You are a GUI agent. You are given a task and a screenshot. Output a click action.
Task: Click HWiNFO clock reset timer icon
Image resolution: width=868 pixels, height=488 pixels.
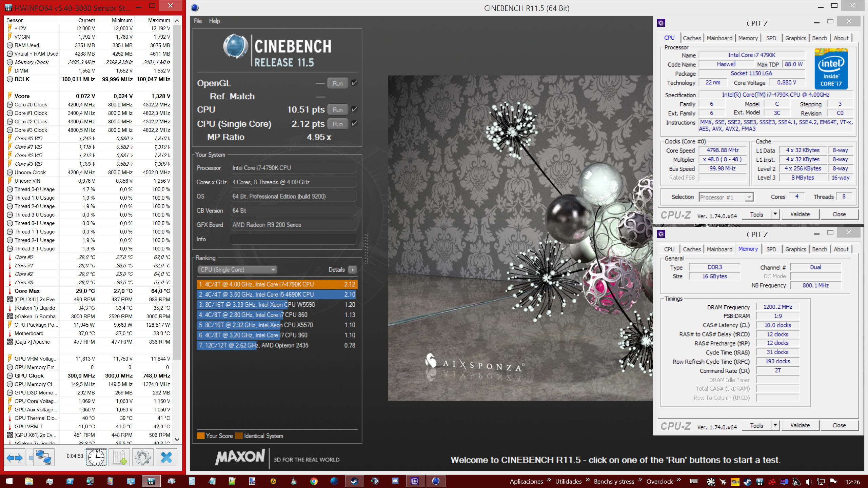tap(97, 458)
